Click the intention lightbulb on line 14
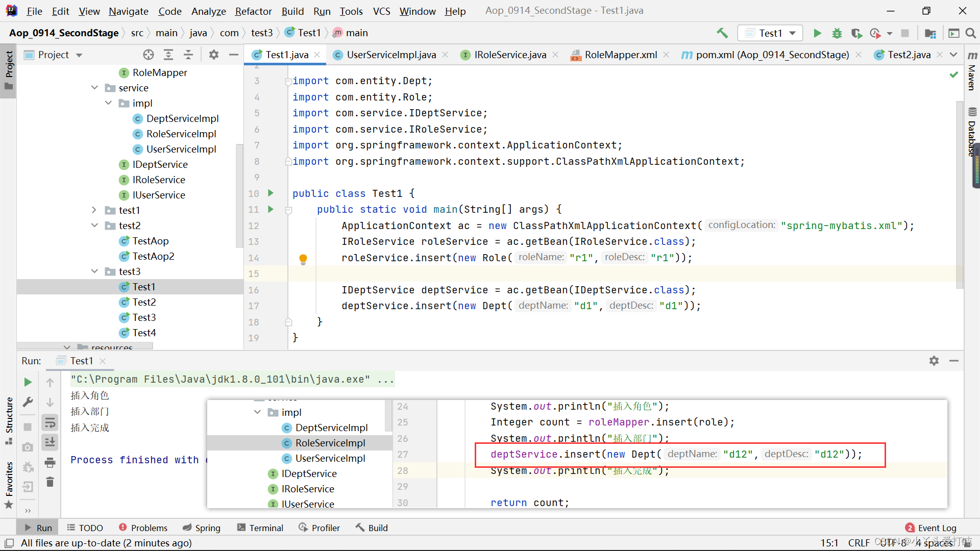 [303, 259]
